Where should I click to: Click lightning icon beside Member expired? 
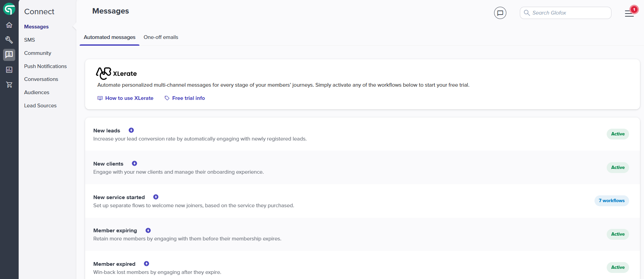click(147, 264)
